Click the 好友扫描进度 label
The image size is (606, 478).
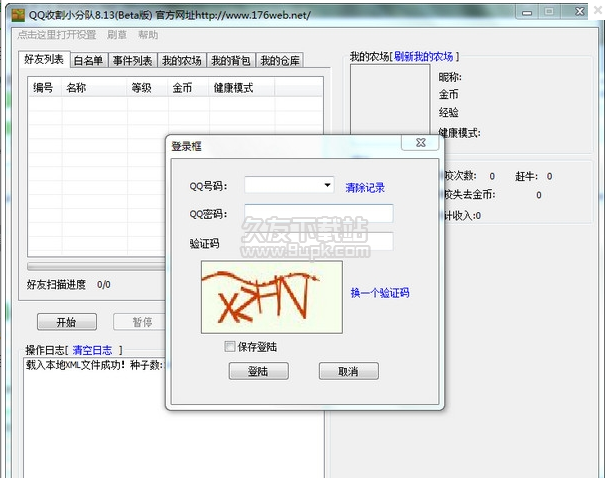tap(56, 285)
